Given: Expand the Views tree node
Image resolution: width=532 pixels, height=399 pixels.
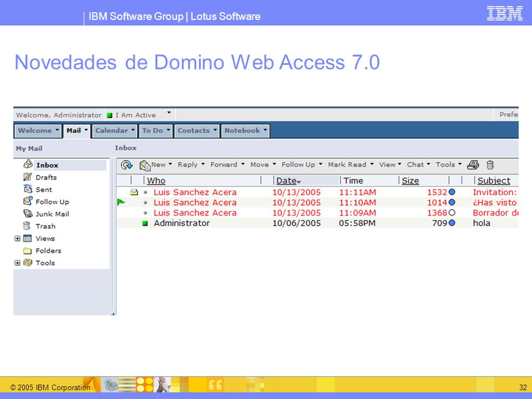Looking at the screenshot, I should tap(17, 238).
